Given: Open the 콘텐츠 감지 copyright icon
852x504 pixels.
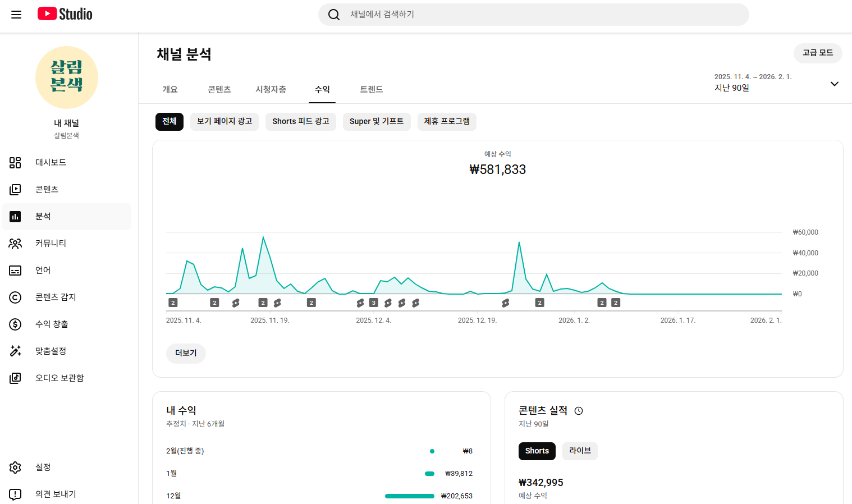Looking at the screenshot, I should pyautogui.click(x=15, y=297).
